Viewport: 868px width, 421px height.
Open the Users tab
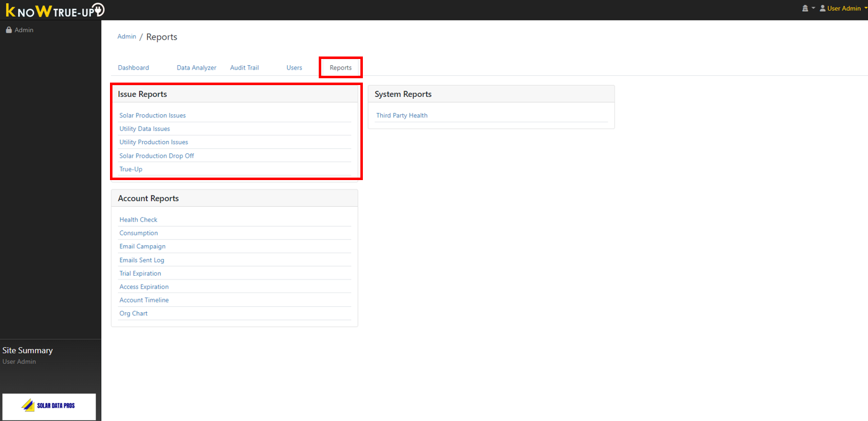295,68
